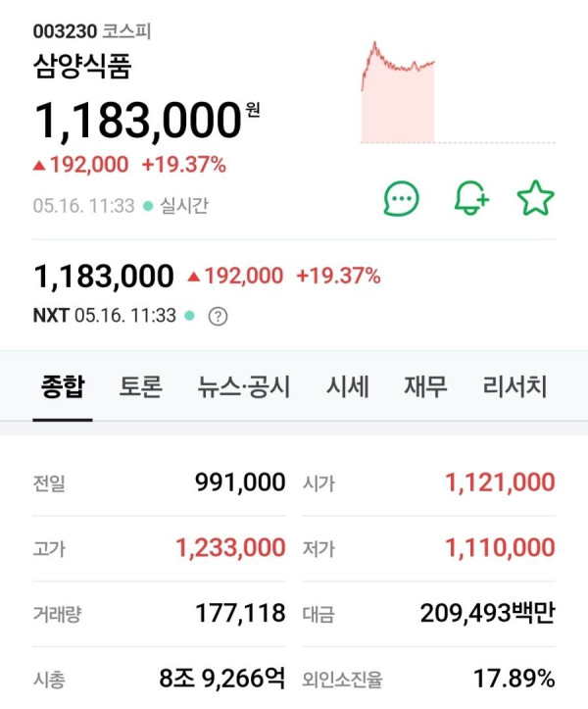Open the 뉴스·공시 tab

click(x=244, y=386)
